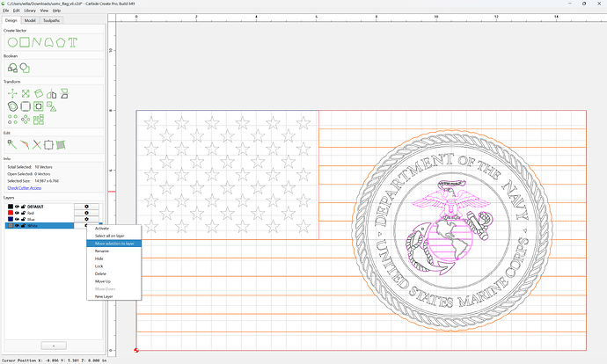Select the Rectangle create vector tool

[x=25, y=42]
